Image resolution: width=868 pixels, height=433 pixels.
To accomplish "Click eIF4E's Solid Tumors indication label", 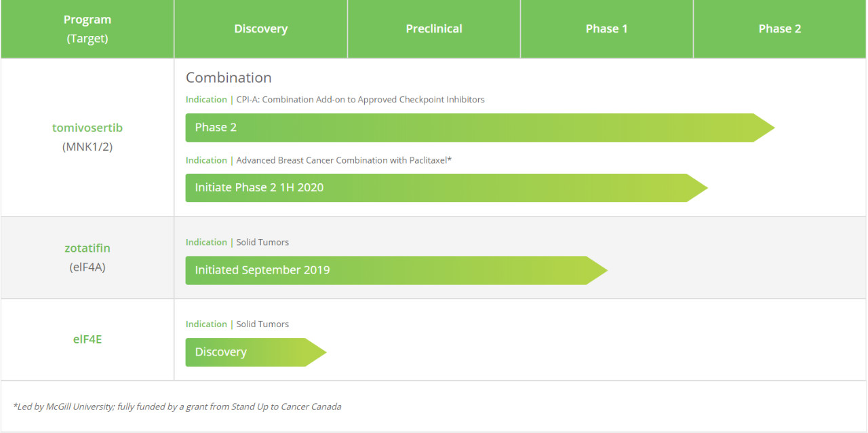I will (262, 324).
